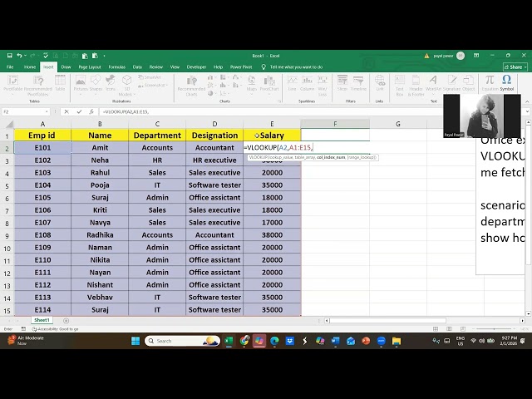This screenshot has height=399, width=532.
Task: Switch to the Draw tab
Action: tap(66, 66)
